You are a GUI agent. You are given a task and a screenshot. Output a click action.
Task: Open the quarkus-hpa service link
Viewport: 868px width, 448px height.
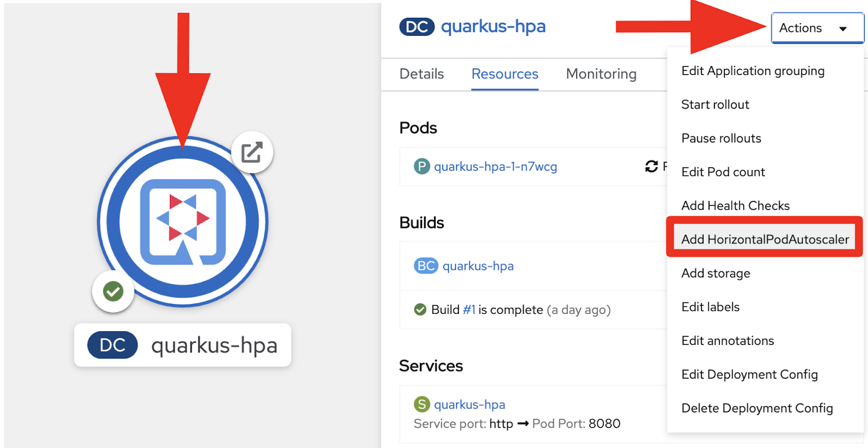pyautogui.click(x=469, y=405)
